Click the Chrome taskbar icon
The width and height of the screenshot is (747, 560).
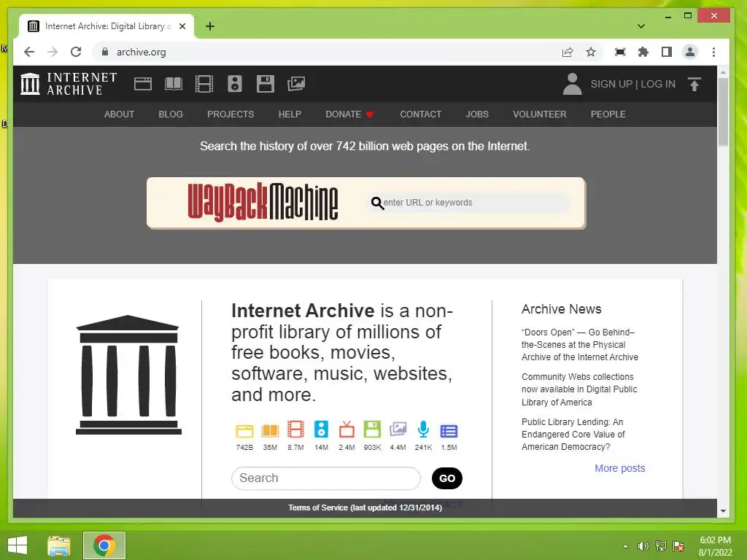click(104, 545)
